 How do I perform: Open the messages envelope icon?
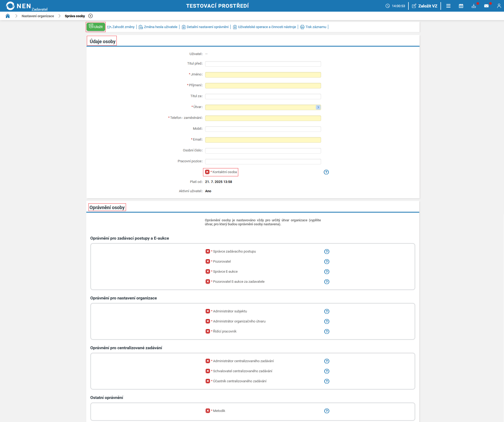[x=486, y=6]
